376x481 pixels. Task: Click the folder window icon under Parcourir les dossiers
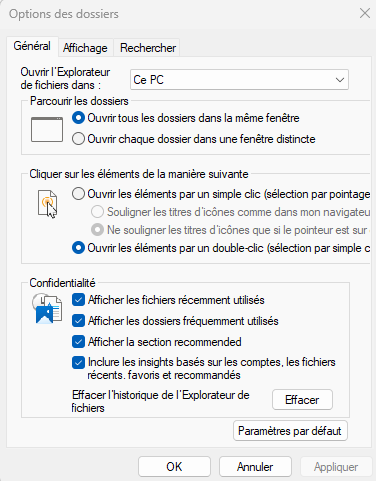[x=47, y=129]
